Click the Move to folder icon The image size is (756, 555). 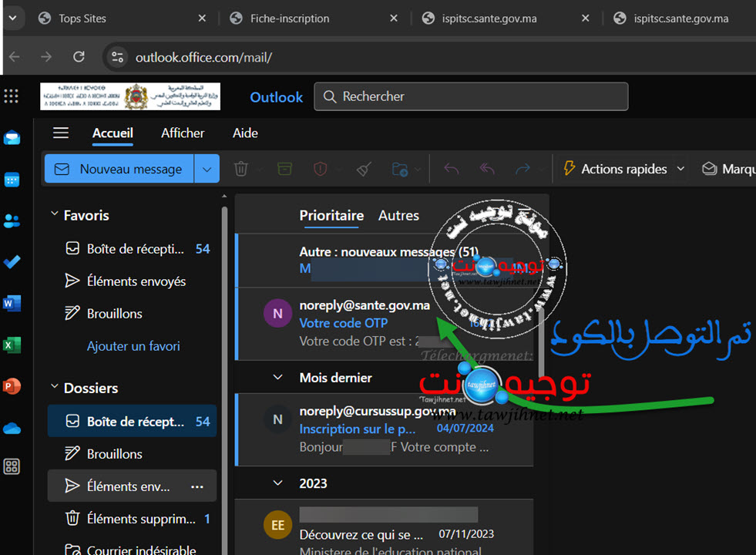pyautogui.click(x=400, y=169)
